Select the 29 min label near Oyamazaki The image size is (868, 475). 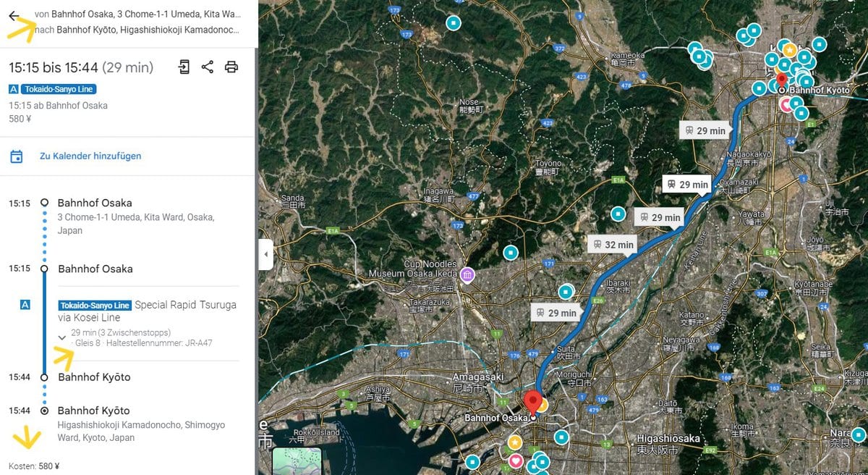[687, 185]
